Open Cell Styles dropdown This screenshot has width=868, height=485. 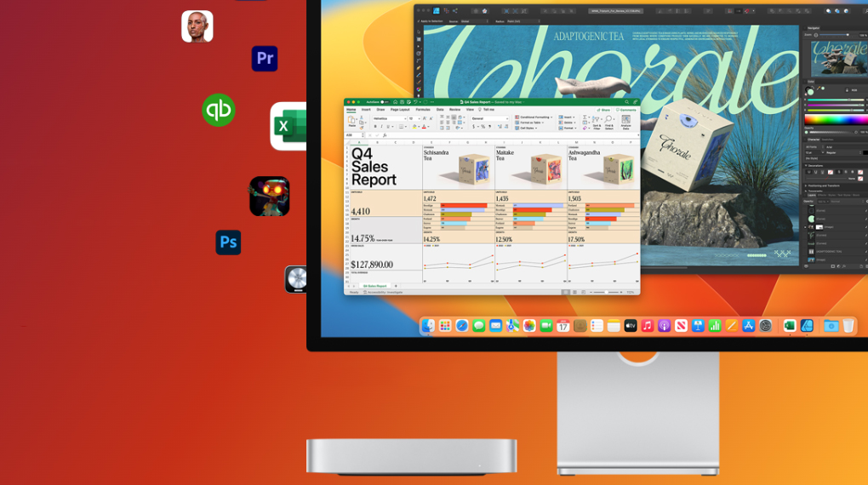(x=527, y=128)
